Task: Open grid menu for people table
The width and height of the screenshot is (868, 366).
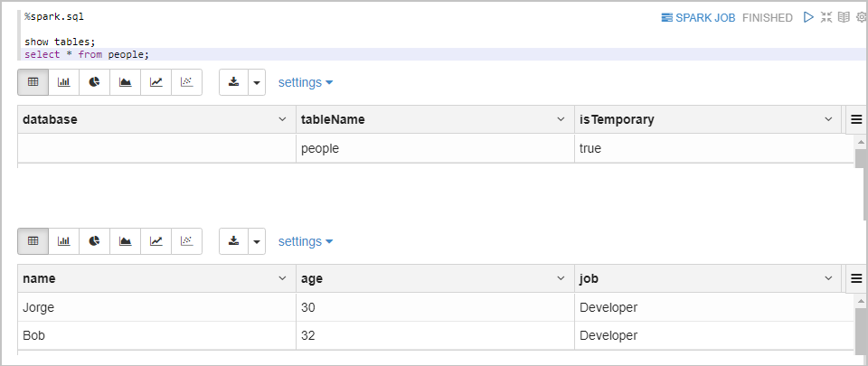Action: point(856,278)
